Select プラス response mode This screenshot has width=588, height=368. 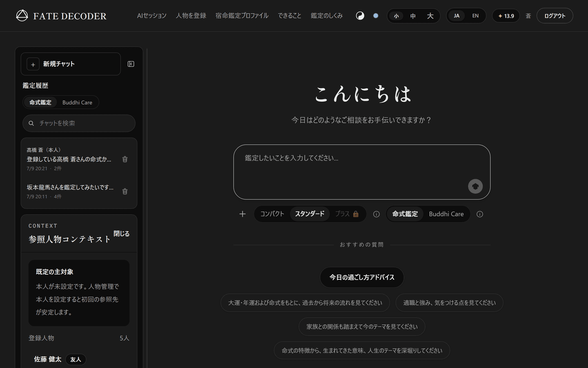tap(347, 214)
